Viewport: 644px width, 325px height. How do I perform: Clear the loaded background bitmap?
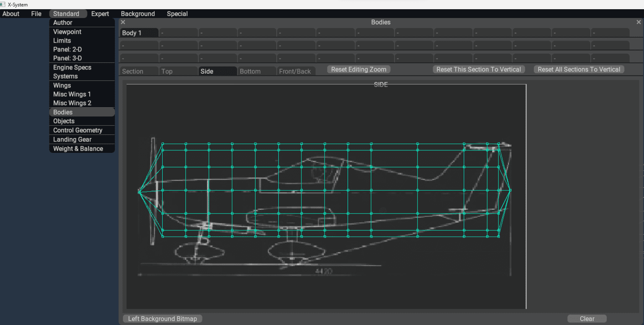(587, 318)
